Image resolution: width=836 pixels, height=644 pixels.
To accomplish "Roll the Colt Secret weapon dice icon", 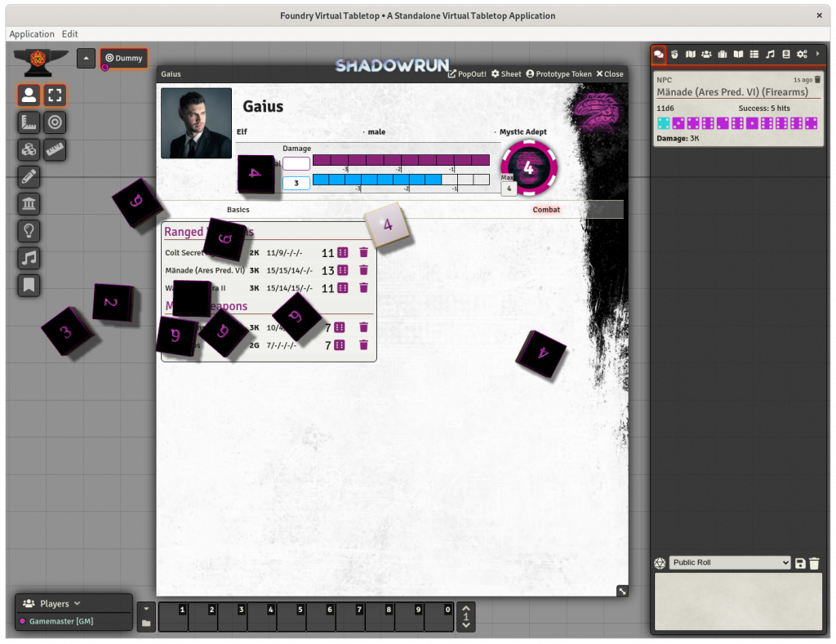I will point(343,253).
